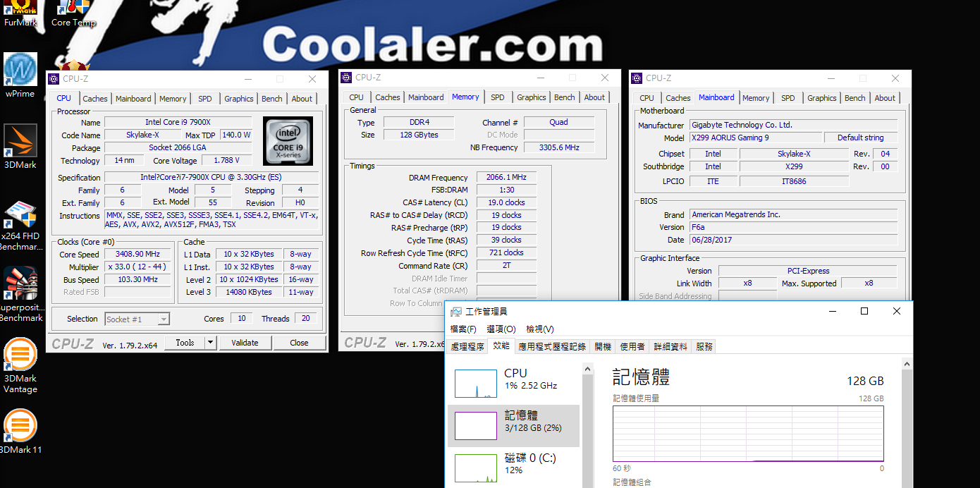Click the title bar icon of the CPU-tab CPU-Z window

[54, 79]
